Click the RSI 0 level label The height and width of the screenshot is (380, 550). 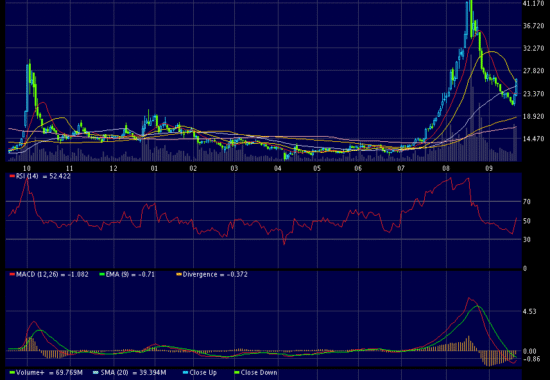(525, 268)
